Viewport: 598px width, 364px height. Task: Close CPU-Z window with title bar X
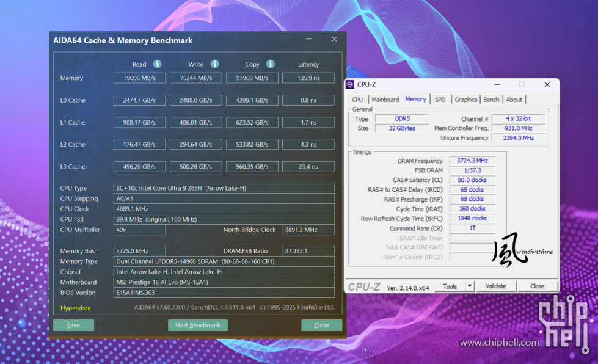547,84
